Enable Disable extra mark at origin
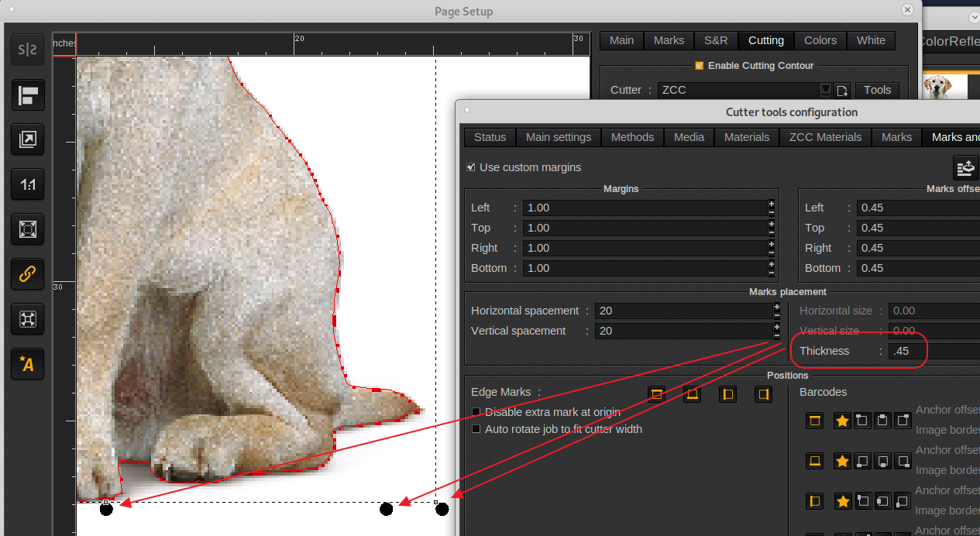 476,412
